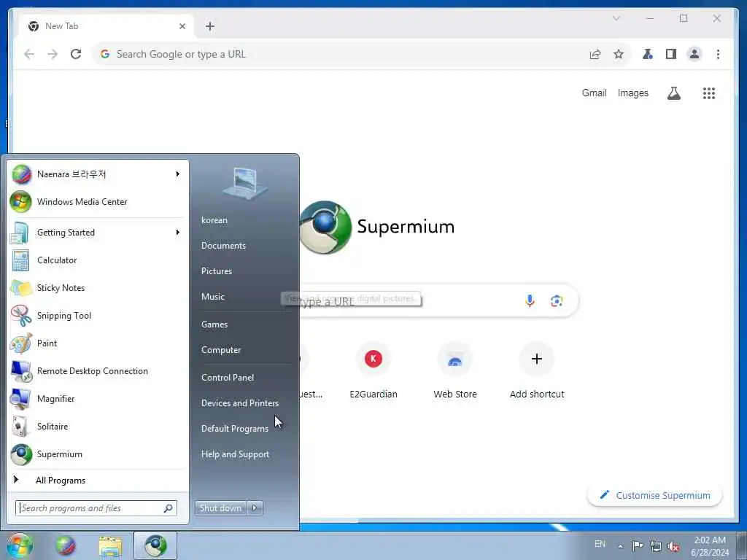The width and height of the screenshot is (747, 560).
Task: Open Windows Explorer from taskbar
Action: (111, 545)
